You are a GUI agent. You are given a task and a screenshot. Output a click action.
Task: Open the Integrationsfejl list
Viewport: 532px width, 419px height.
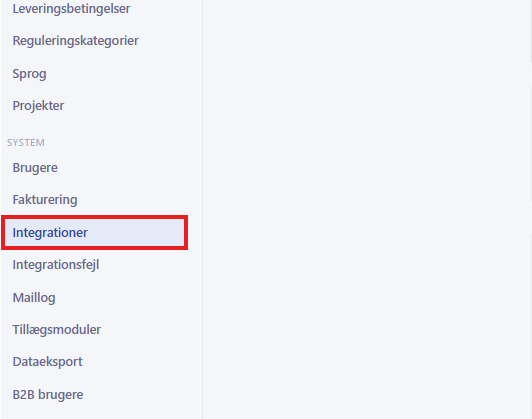pyautogui.click(x=56, y=265)
